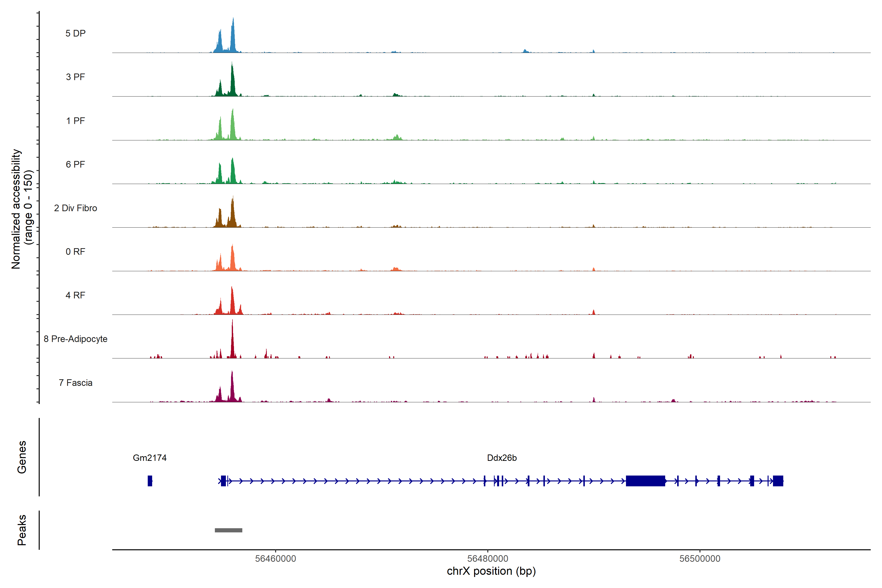Click the Gm2174 gene exon block
The height and width of the screenshot is (588, 882).
click(150, 481)
